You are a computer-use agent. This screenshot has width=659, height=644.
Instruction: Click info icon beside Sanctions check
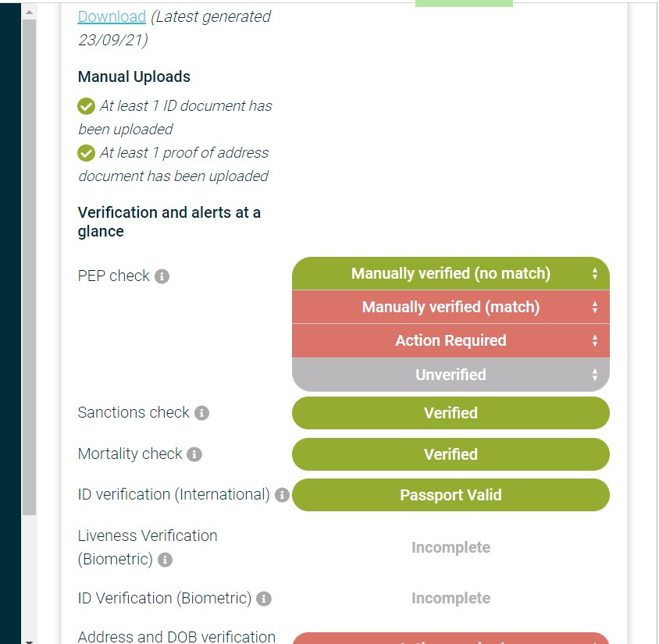point(201,413)
